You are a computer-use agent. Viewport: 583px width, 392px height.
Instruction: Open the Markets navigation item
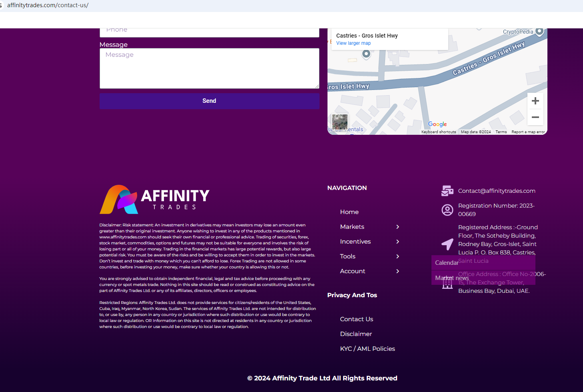352,227
